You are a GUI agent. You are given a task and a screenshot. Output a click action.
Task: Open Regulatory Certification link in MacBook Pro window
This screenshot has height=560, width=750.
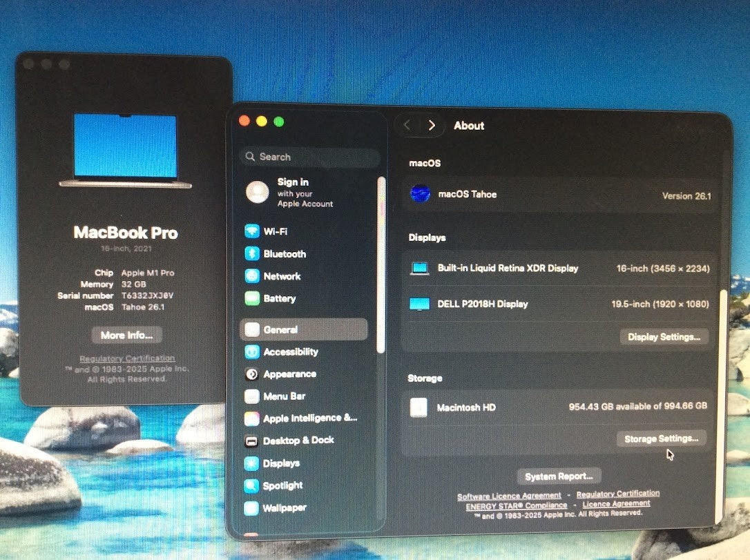coord(127,358)
